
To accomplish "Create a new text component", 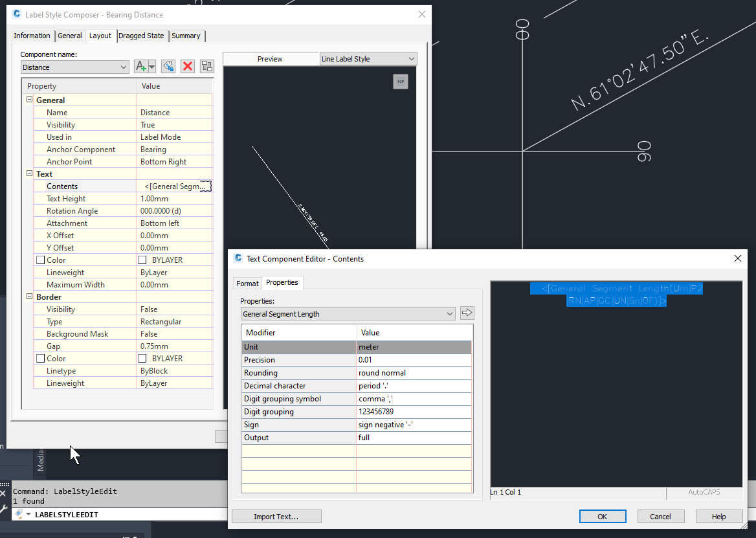I will [139, 66].
